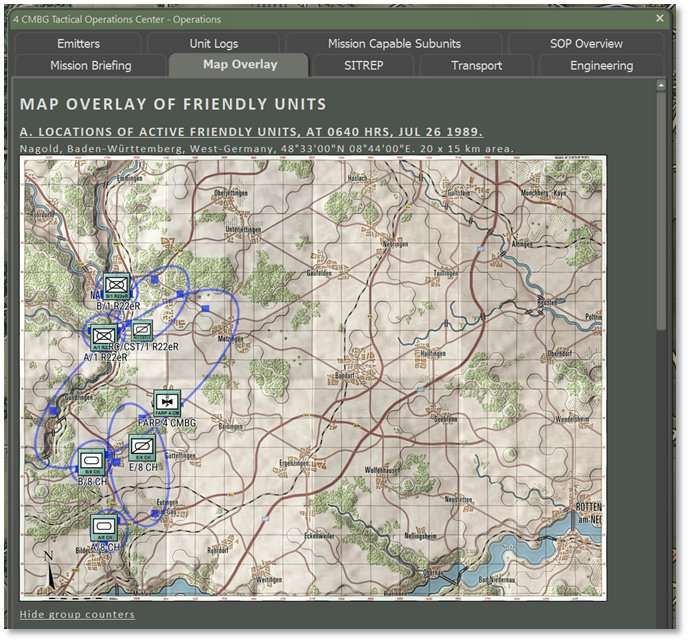Open the Transport tab
This screenshot has width=688, height=641.
[477, 66]
